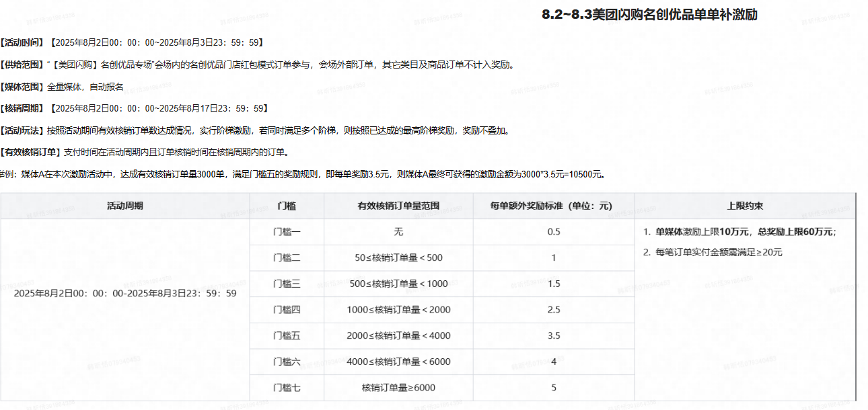
Task: Click the 每笔订单实付金额需满足≥20元 constraint
Action: (x=713, y=253)
